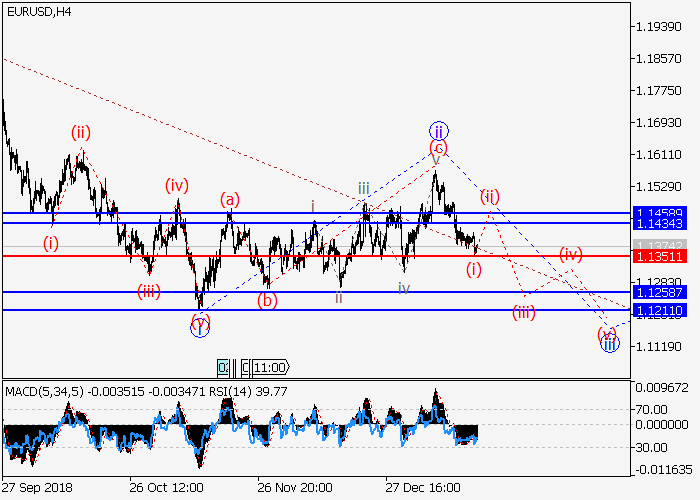Click the red circled (c) wave label
Image resolution: width=700 pixels, height=500 pixels.
[x=438, y=147]
